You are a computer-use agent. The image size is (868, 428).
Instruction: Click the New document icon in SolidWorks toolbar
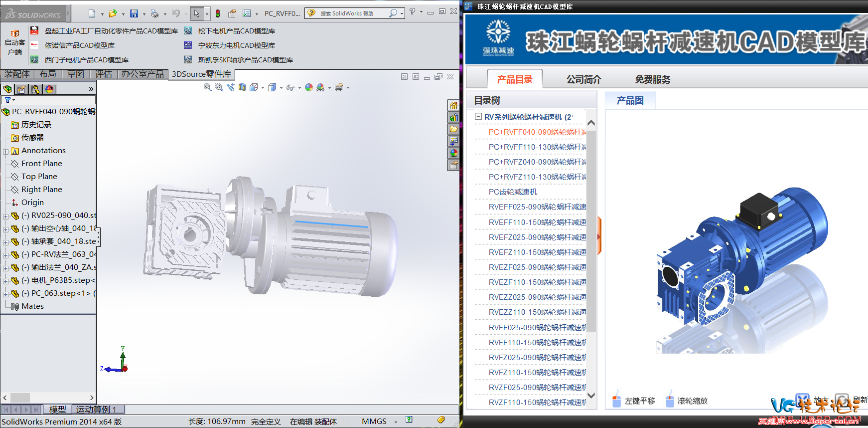[92, 13]
